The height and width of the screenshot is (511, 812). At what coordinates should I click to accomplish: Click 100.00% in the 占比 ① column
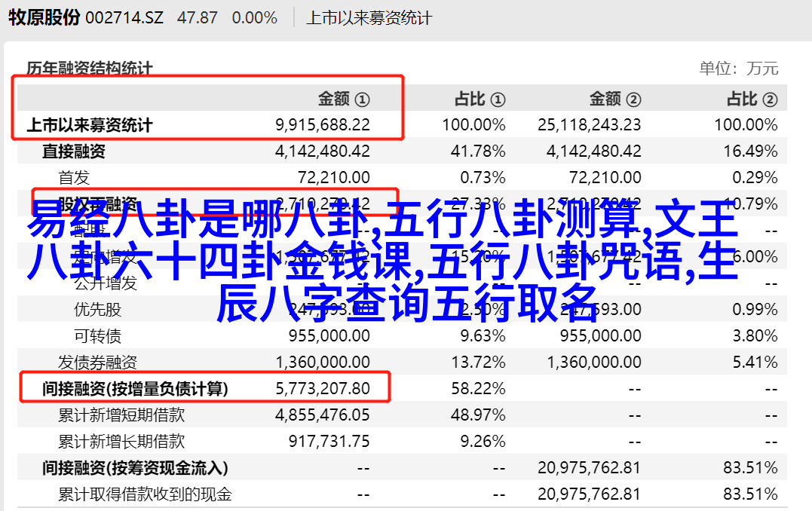pos(473,125)
